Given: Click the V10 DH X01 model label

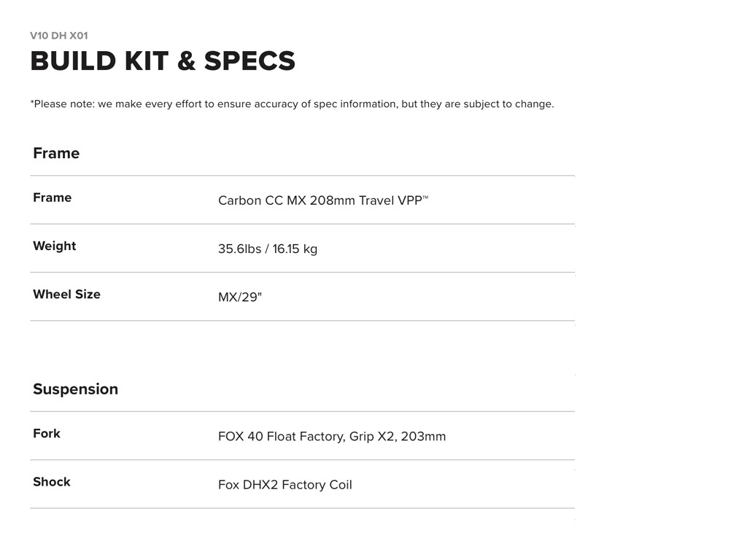Looking at the screenshot, I should coord(59,36).
